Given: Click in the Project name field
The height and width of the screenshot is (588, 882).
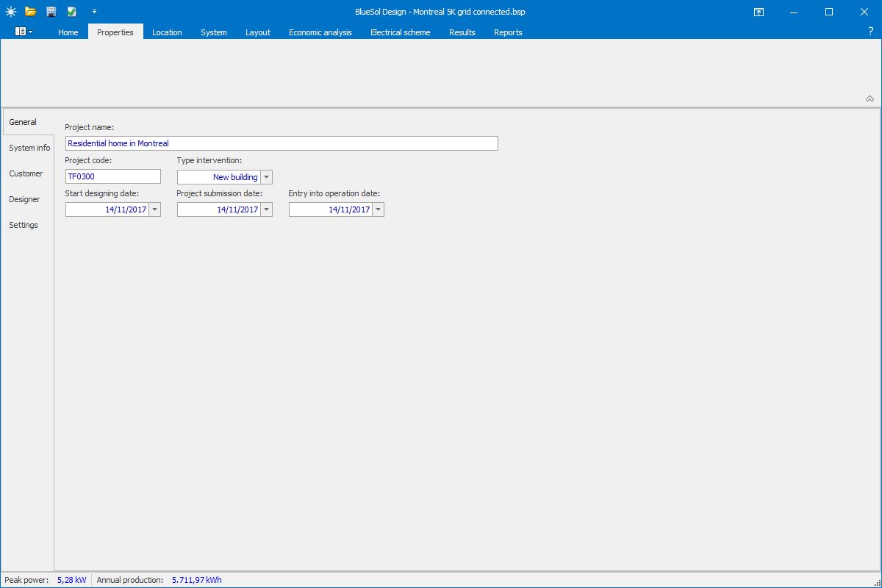Looking at the screenshot, I should [x=282, y=143].
